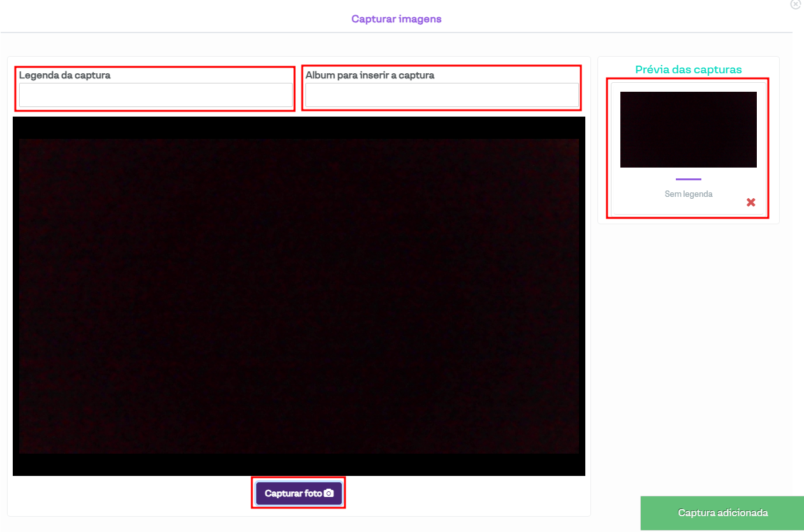Focus the Album para inserir a captura field
This screenshot has height=532, width=804.
[441, 96]
